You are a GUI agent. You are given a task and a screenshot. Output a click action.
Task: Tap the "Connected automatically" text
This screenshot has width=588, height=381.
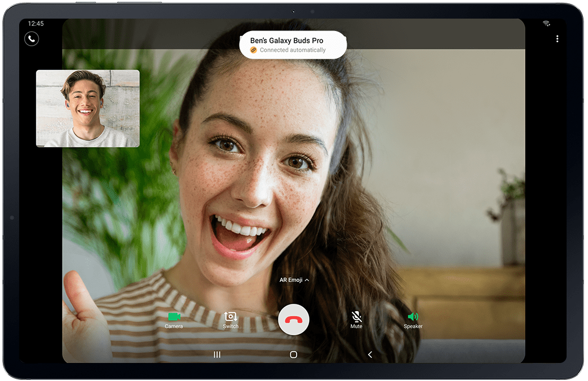(293, 50)
